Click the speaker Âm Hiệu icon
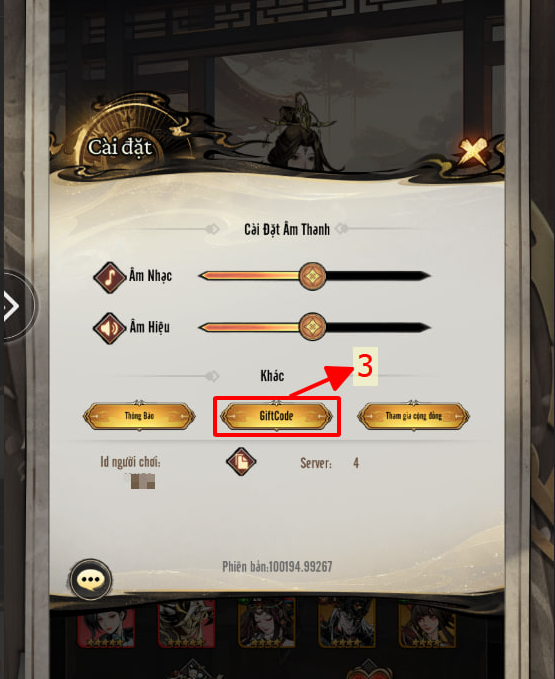555x679 pixels. 110,328
